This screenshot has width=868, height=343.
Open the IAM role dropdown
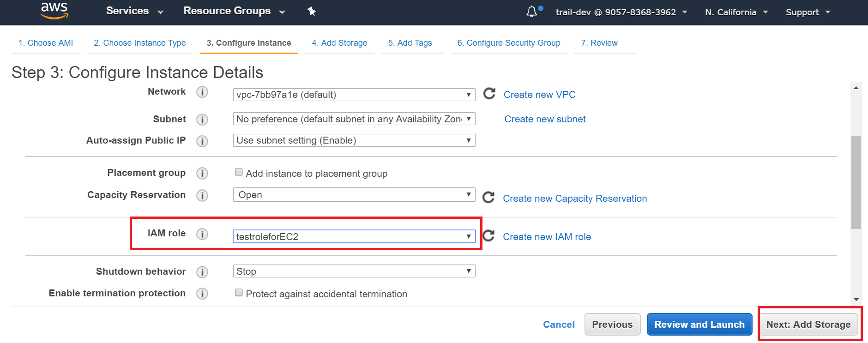354,236
